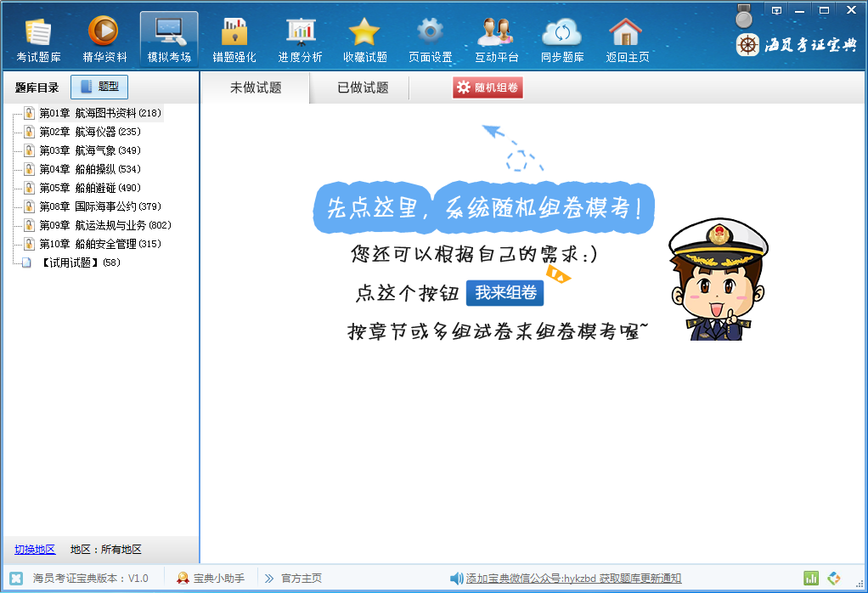Image resolution: width=868 pixels, height=593 pixels.
Task: Open 页面设置 page settings gear
Action: tap(430, 40)
